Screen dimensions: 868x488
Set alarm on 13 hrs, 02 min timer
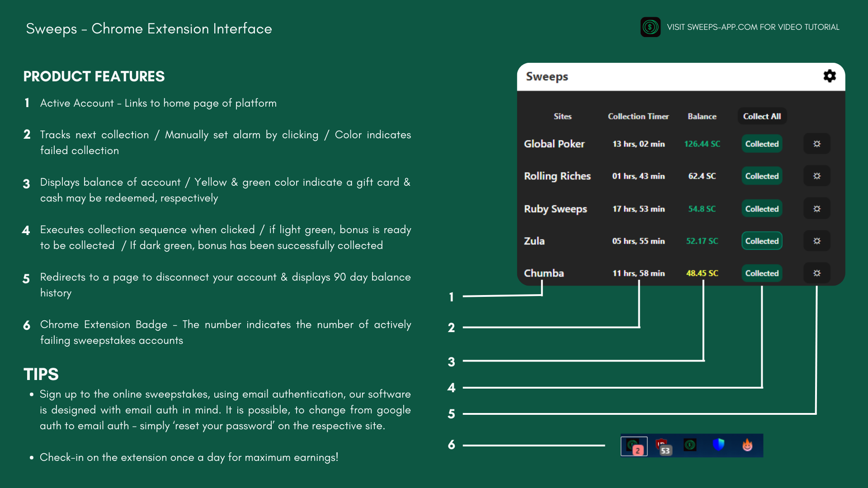point(639,144)
